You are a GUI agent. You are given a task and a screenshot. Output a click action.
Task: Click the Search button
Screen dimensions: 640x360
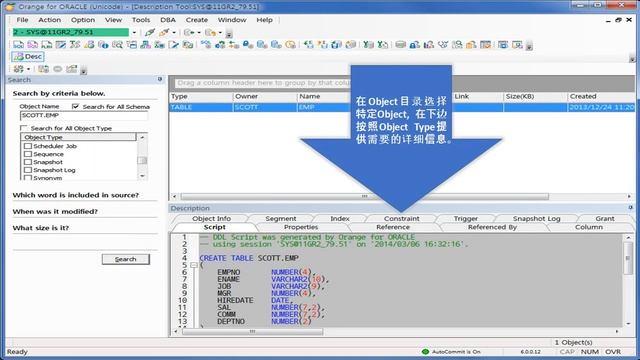[x=126, y=259]
